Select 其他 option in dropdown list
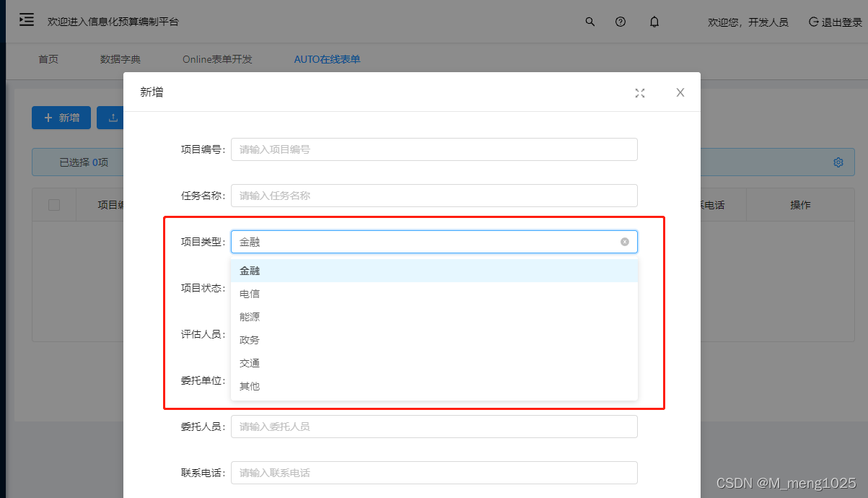 tap(434, 386)
